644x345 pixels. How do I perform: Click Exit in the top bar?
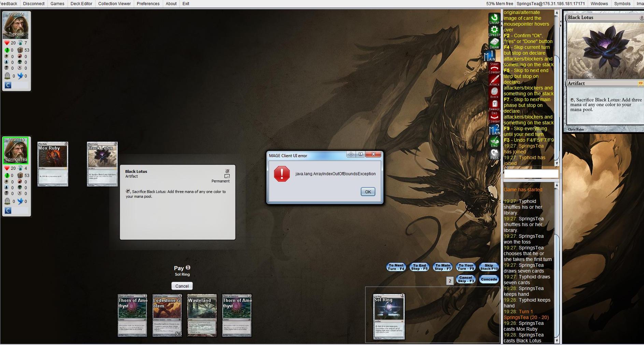(186, 4)
